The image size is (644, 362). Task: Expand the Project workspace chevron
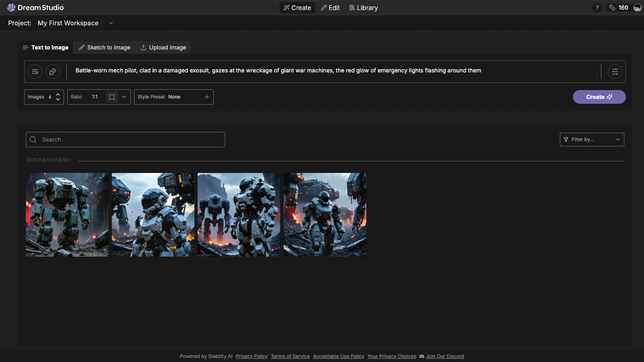111,23
